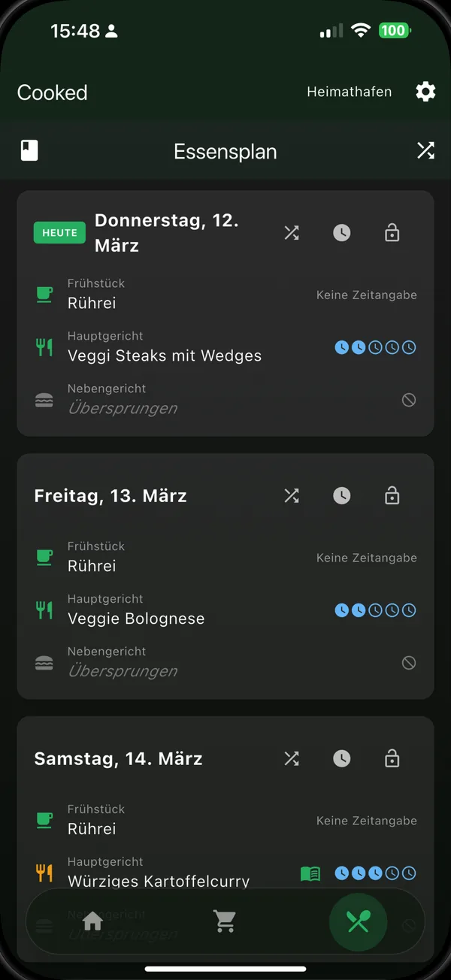Viewport: 451px width, 980px height.
Task: Toggle skipped Nebengericht on Donnerstag
Action: pos(409,400)
